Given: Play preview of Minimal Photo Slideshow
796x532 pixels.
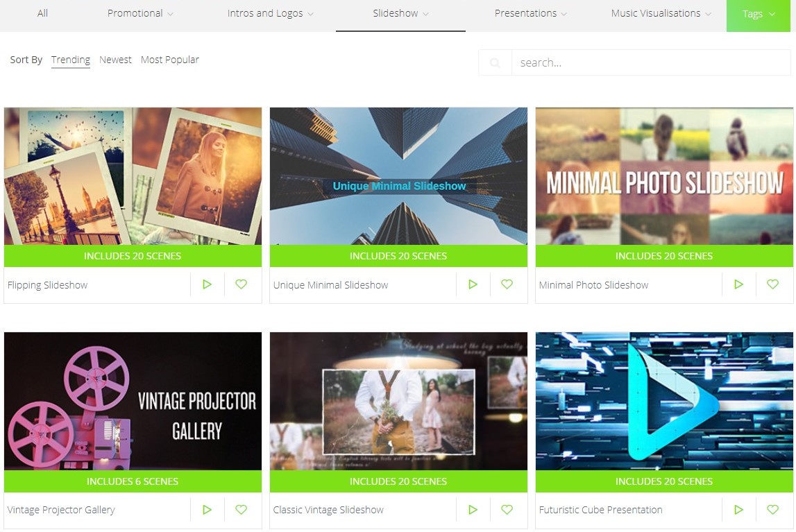Looking at the screenshot, I should pos(738,284).
